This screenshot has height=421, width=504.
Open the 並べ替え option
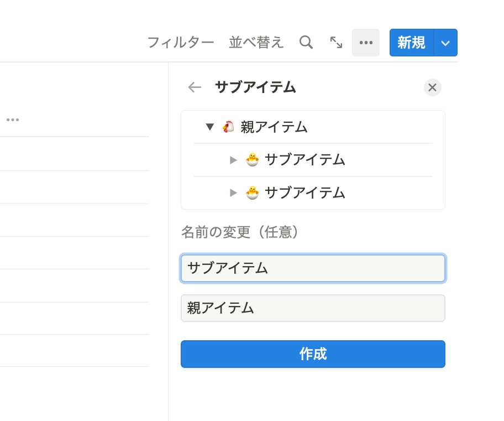(256, 43)
